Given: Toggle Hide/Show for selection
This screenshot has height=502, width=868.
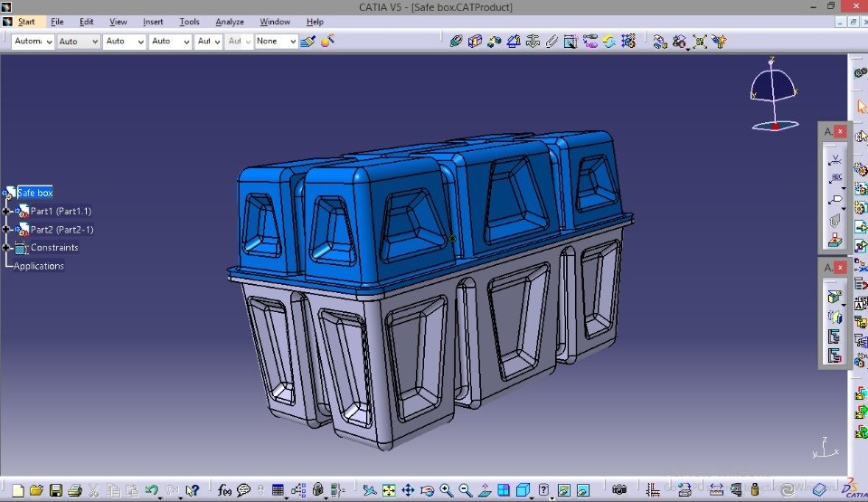Looking at the screenshot, I should tap(563, 490).
